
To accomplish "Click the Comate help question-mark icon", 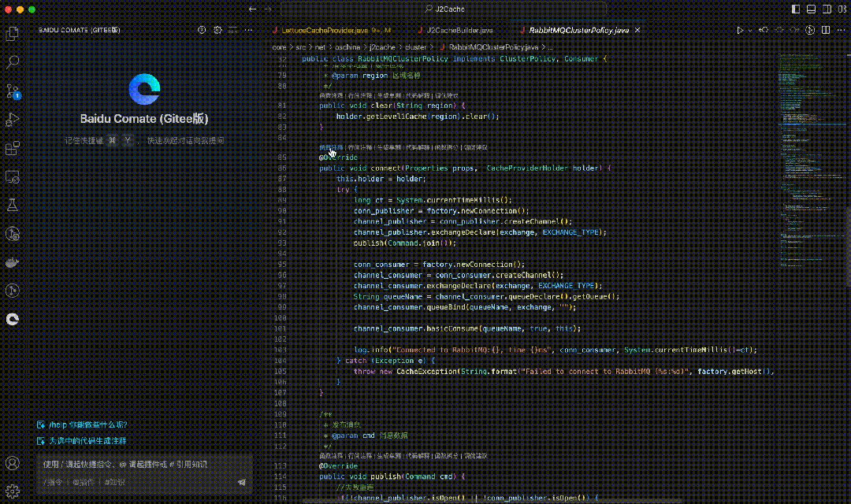I will (202, 30).
